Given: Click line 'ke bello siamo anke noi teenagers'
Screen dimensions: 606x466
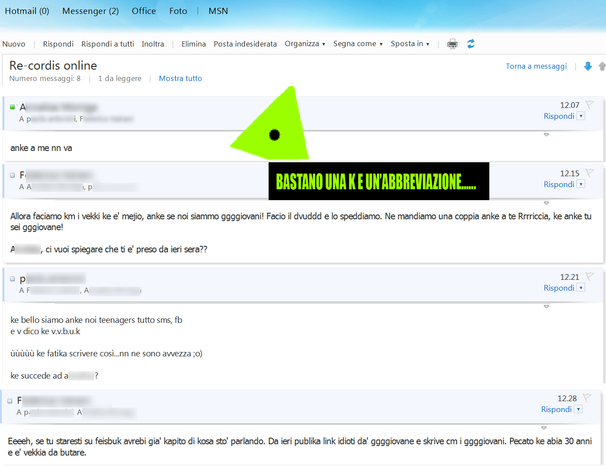Looking at the screenshot, I should click(96, 320).
